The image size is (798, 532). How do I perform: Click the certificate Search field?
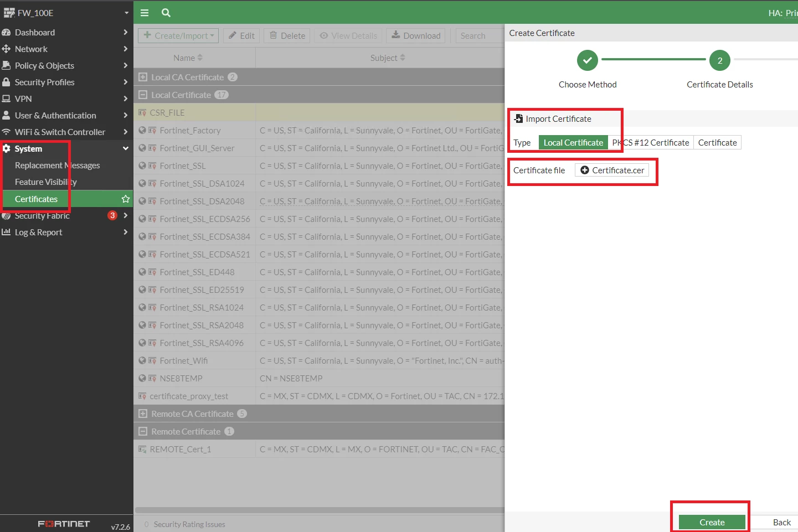[x=480, y=35]
